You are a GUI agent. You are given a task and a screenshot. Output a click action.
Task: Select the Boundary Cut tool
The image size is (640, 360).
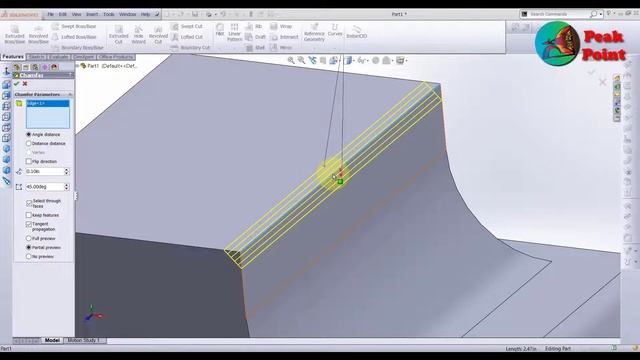click(190, 47)
